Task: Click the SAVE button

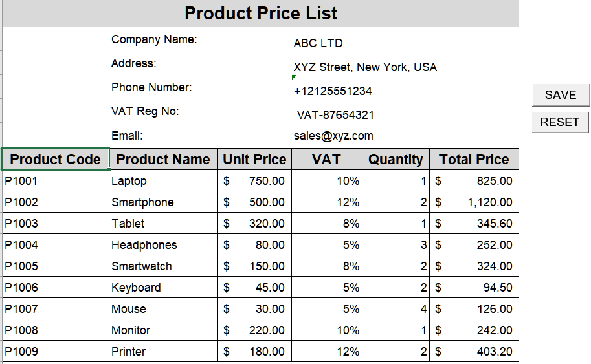Action: tap(561, 95)
